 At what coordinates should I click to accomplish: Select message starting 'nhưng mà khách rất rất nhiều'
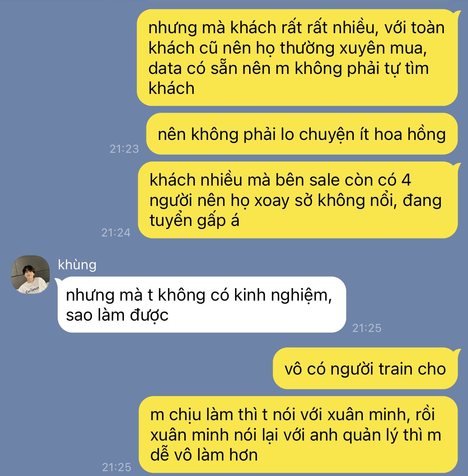(x=297, y=58)
